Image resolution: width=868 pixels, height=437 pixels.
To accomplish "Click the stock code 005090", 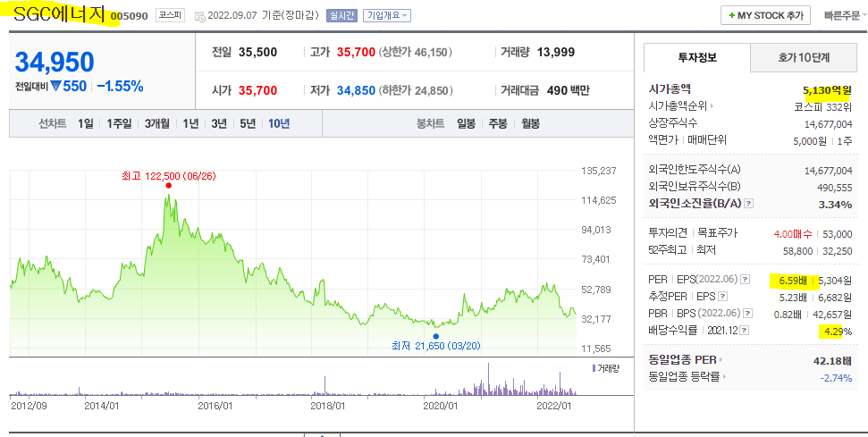I will (130, 16).
